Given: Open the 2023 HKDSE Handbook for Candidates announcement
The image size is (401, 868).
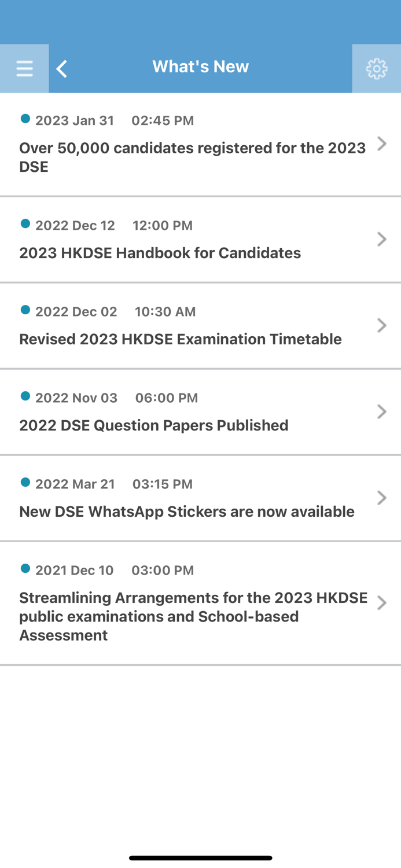Looking at the screenshot, I should tap(160, 253).
